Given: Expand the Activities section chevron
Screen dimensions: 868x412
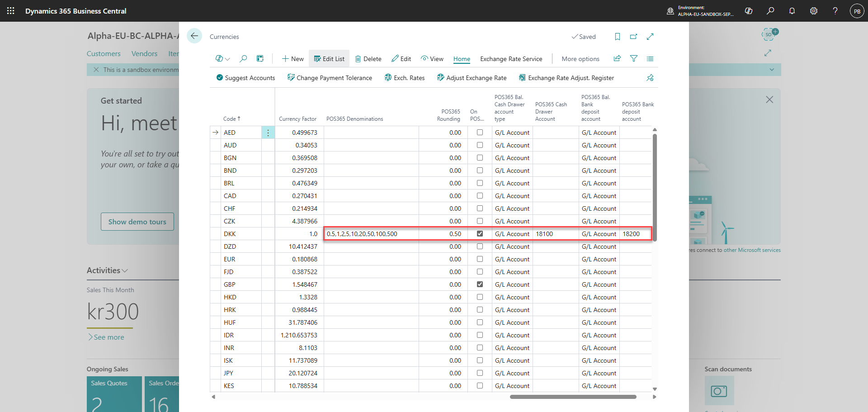Looking at the screenshot, I should click(x=125, y=270).
